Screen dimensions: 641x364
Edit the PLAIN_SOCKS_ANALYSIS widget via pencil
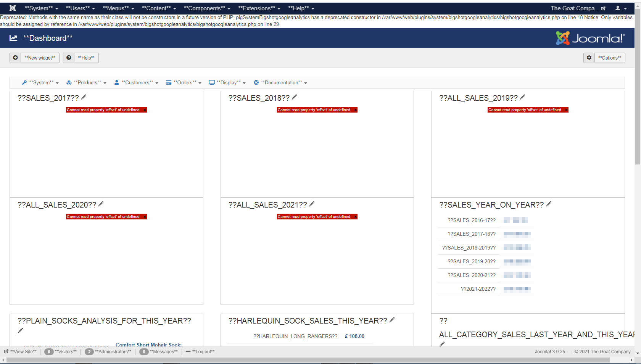pyautogui.click(x=20, y=330)
